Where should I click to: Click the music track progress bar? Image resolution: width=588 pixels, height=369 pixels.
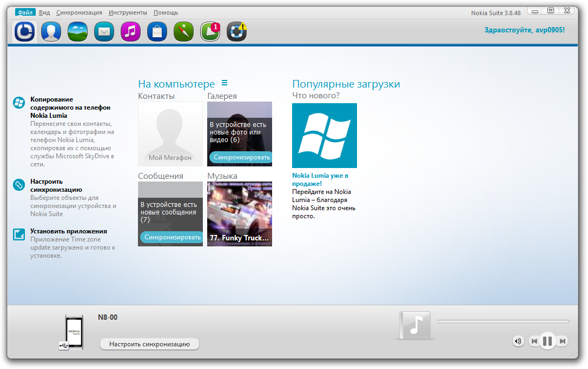click(x=503, y=321)
